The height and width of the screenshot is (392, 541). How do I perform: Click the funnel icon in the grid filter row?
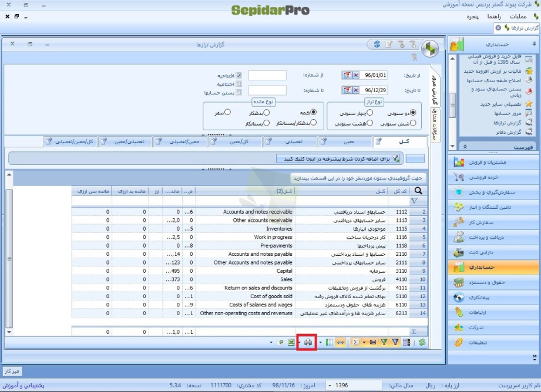click(x=414, y=201)
